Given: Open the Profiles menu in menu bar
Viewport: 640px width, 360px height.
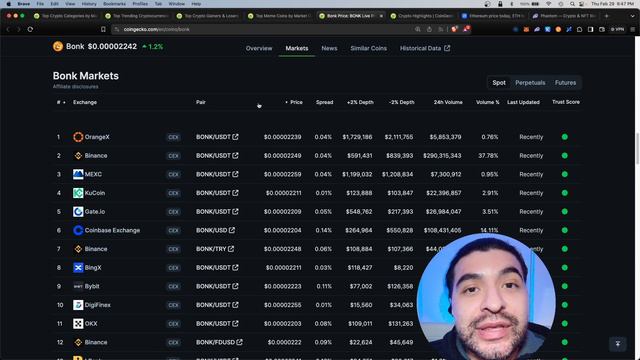Looking at the screenshot, I should point(140,4).
